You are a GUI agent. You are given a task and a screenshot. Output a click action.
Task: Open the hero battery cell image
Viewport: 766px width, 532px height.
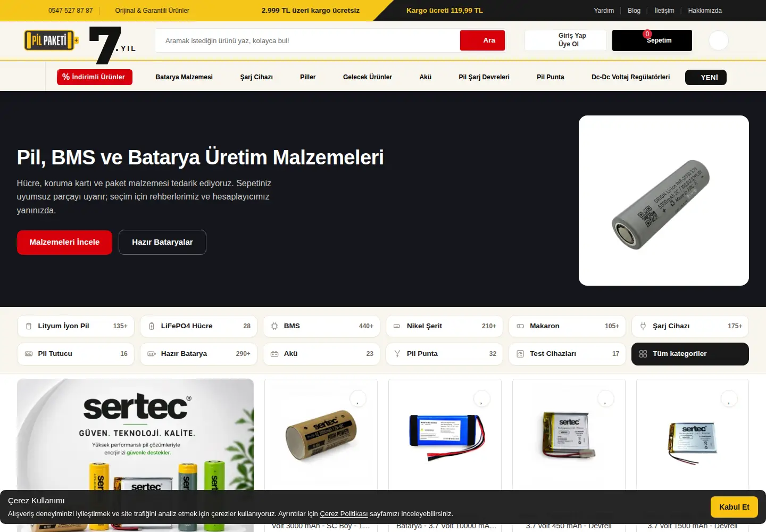click(664, 201)
